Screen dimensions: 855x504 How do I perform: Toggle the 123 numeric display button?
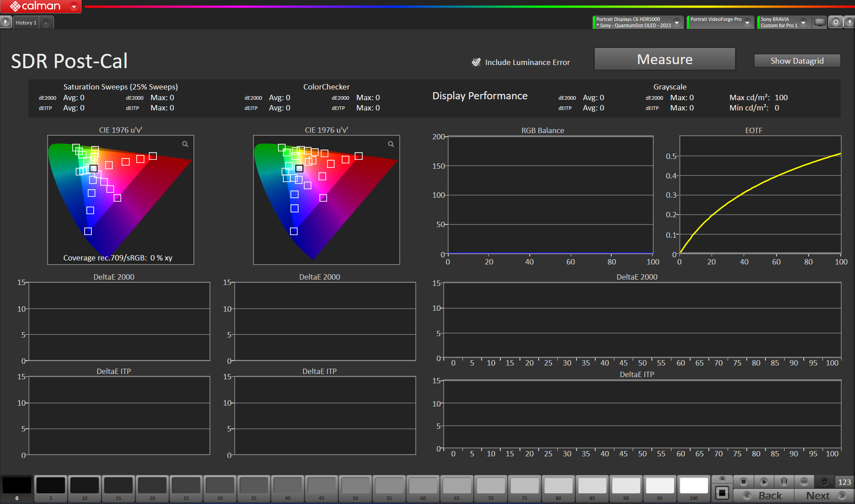coord(844,482)
